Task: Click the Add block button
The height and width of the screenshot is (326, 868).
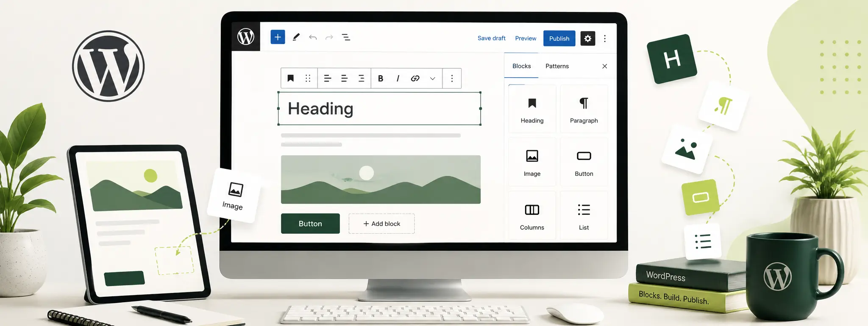Action: (x=381, y=224)
